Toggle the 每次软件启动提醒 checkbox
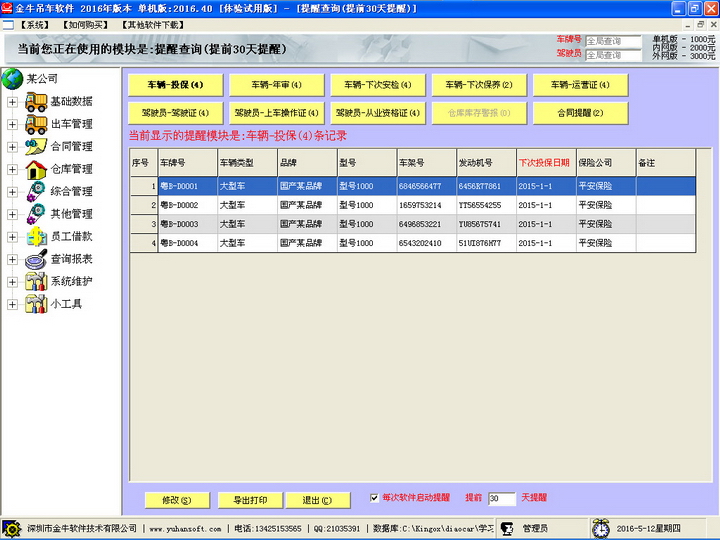 coord(375,497)
